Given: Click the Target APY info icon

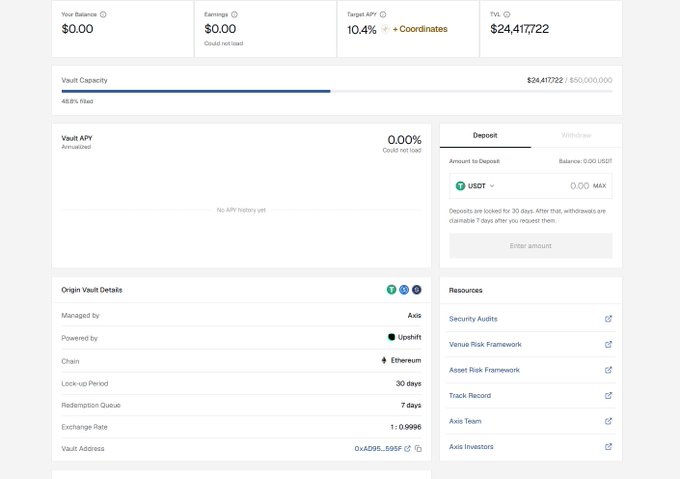Looking at the screenshot, I should pos(383,14).
